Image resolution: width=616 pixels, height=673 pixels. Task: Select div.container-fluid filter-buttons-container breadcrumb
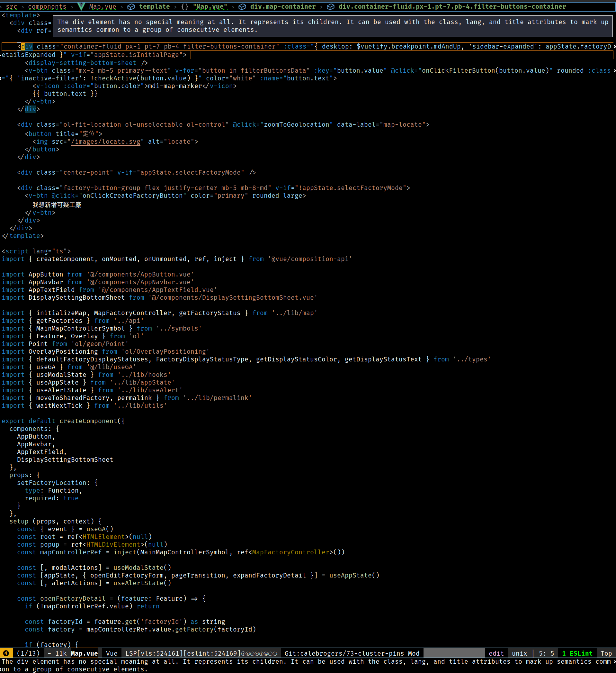coord(452,7)
